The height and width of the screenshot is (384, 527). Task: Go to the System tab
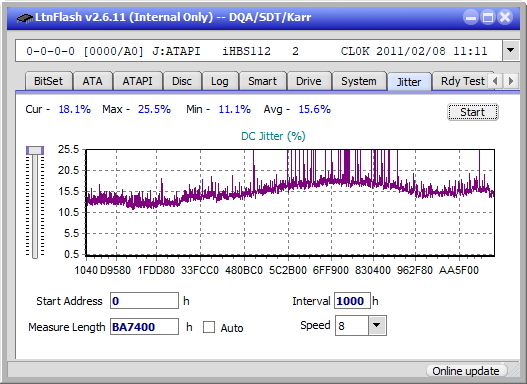359,81
